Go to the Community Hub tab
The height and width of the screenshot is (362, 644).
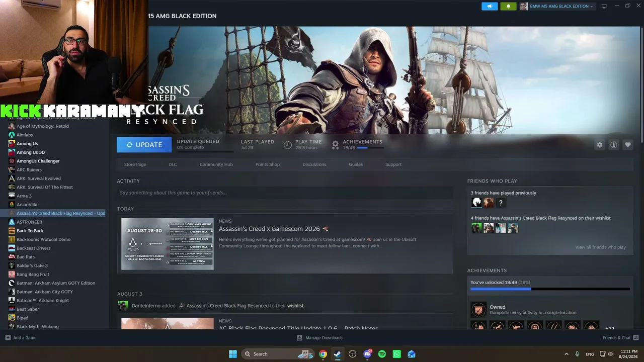216,164
